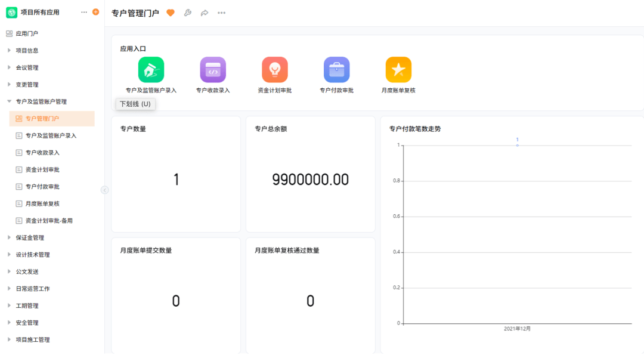Image resolution: width=644 pixels, height=355 pixels.
Task: Click the orange heart favorite icon
Action: coord(171,13)
